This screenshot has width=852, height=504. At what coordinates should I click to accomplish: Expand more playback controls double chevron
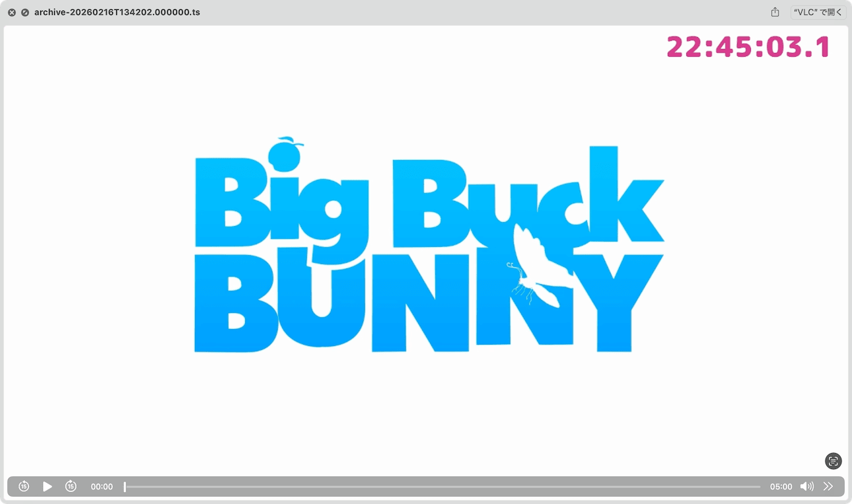pos(828,486)
